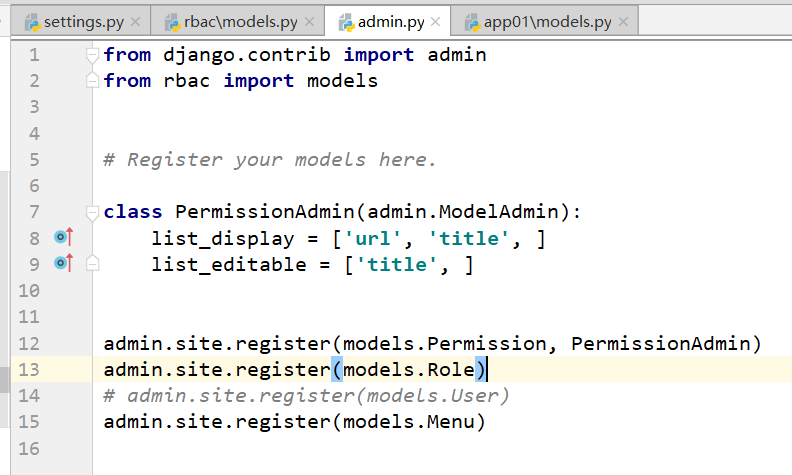
Task: Click models.Menu in the line 15 register call
Action: click(x=408, y=421)
